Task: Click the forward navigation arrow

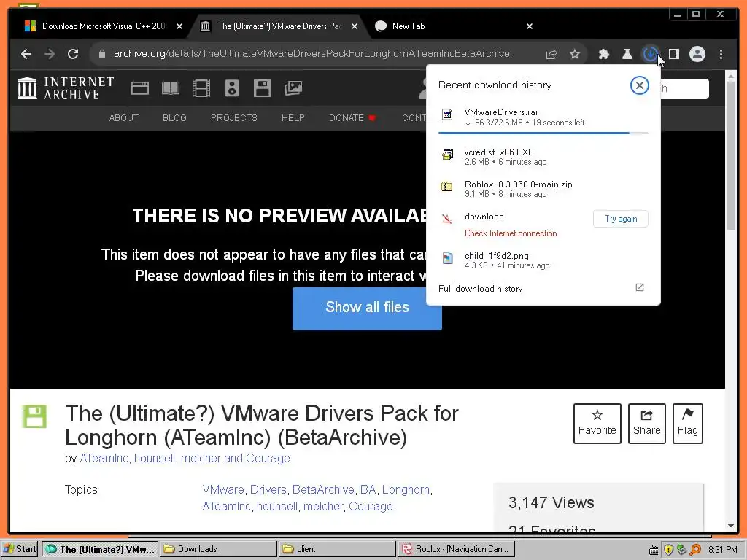Action: [50, 54]
